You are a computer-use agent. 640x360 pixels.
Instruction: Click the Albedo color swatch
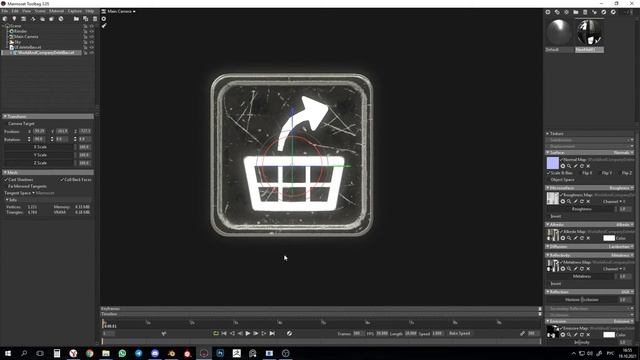point(609,238)
